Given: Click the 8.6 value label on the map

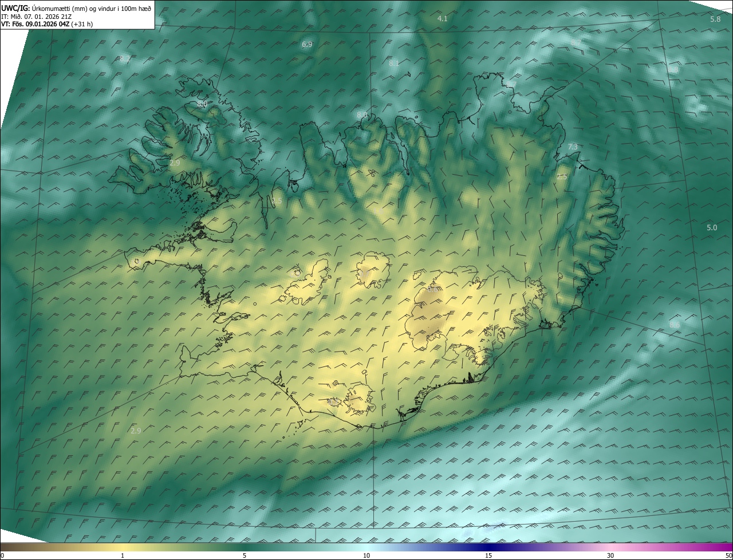Looking at the screenshot, I should pos(675,325).
